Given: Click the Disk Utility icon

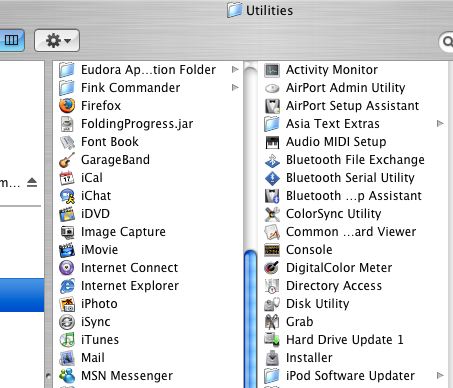Looking at the screenshot, I should tap(272, 304).
